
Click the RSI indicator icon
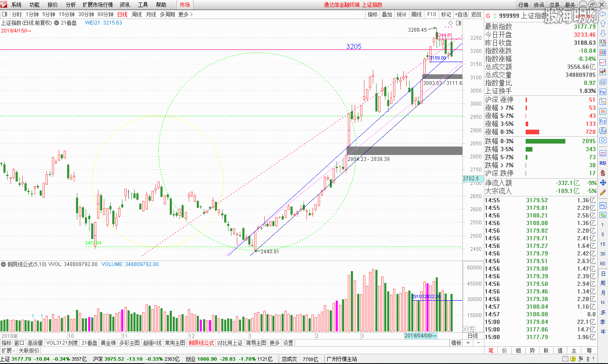tap(603, 163)
